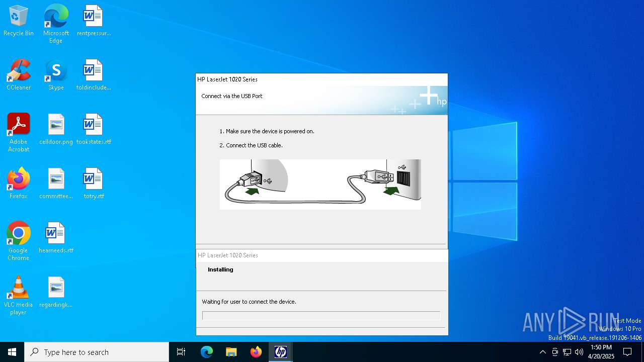Select the rentpressur Word document icon
644x362 pixels.
click(94, 21)
